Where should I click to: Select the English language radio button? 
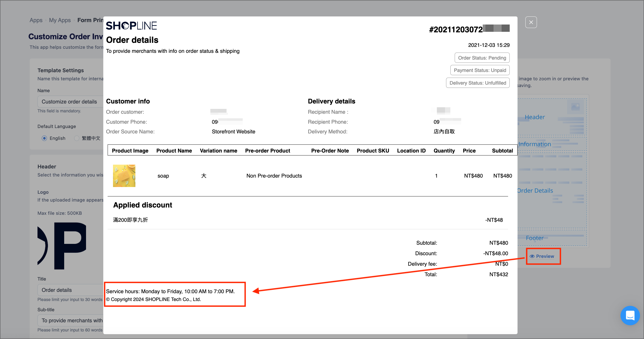(x=44, y=138)
